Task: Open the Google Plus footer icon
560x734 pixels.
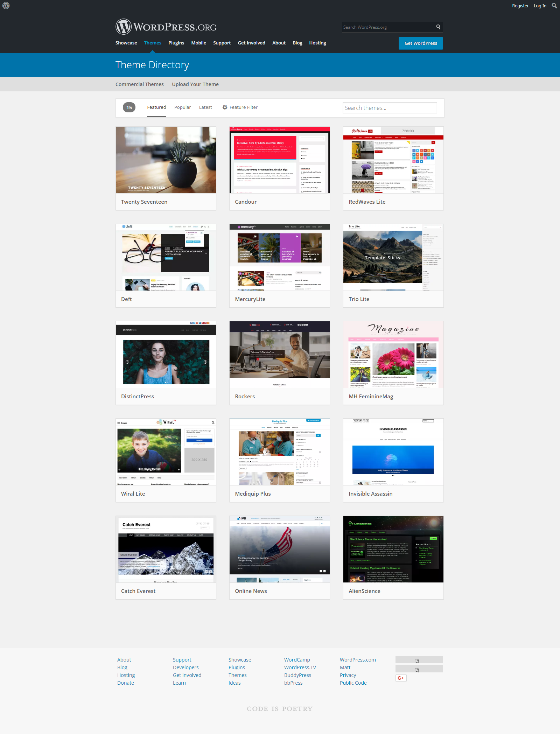Action: [x=401, y=678]
